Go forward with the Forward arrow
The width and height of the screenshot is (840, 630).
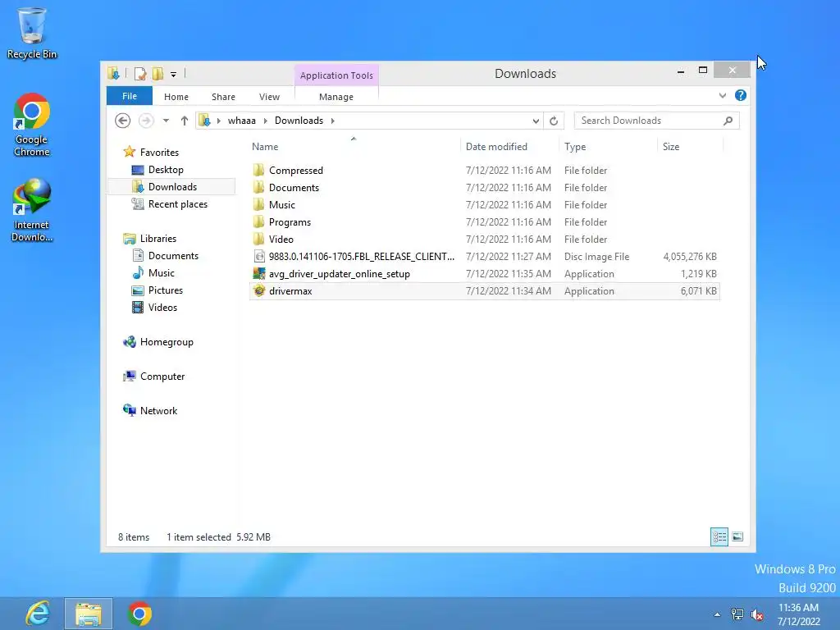tap(146, 121)
